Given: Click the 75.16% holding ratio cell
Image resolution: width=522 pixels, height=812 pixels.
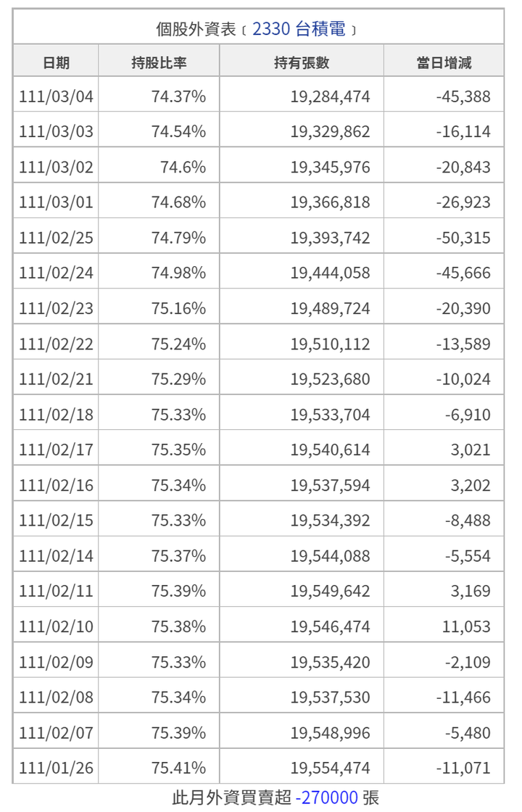Looking at the screenshot, I should [178, 309].
